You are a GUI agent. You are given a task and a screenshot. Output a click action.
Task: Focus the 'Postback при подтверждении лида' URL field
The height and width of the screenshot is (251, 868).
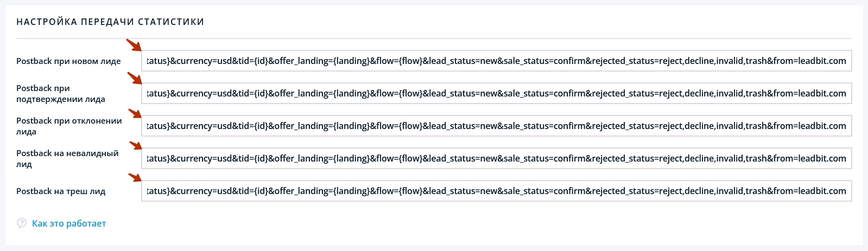[x=497, y=93]
